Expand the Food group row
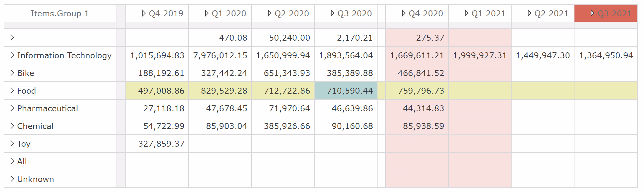This screenshot has height=192, width=644. coord(12,91)
